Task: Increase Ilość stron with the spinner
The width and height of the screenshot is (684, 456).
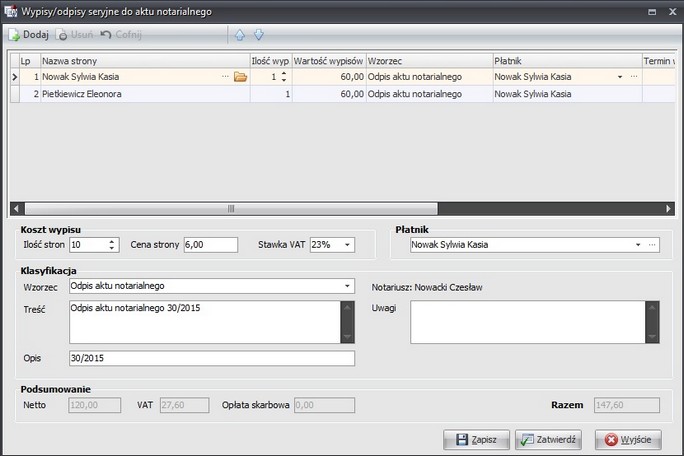Action: tap(112, 241)
